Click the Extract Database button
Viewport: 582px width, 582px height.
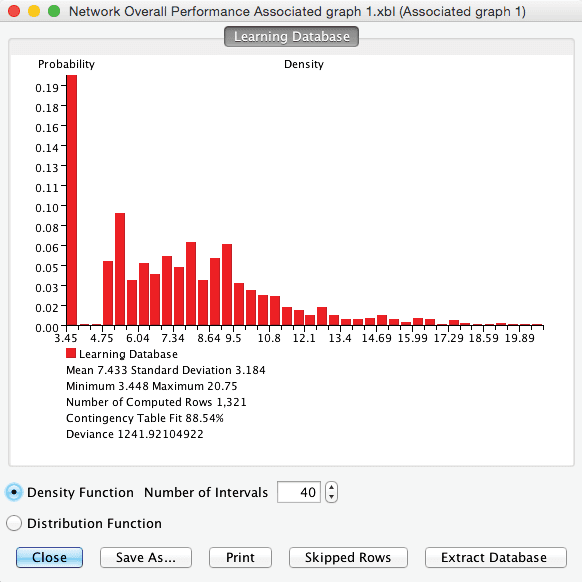(496, 557)
